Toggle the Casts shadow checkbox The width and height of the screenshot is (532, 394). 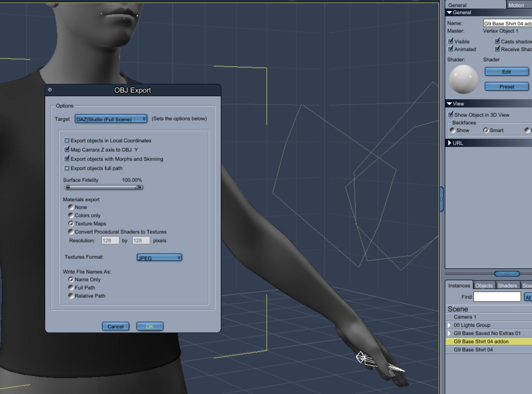click(x=497, y=41)
